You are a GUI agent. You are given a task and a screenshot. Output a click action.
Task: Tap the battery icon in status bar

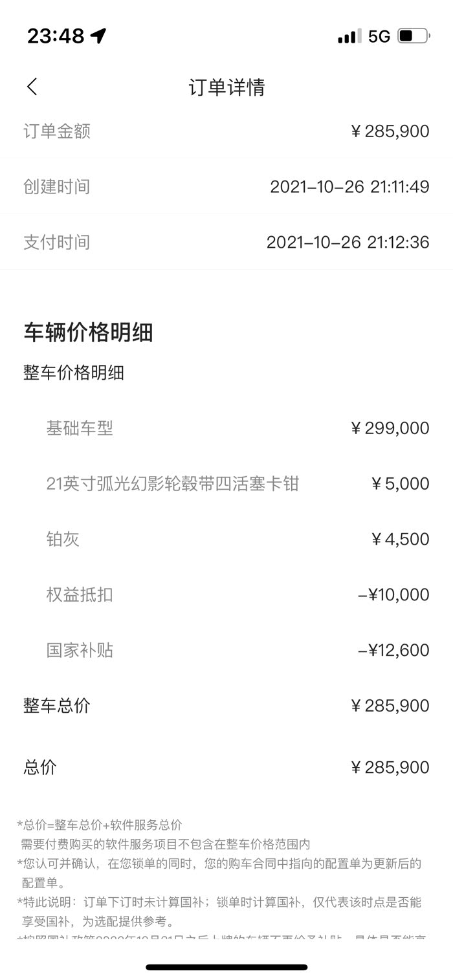click(413, 36)
